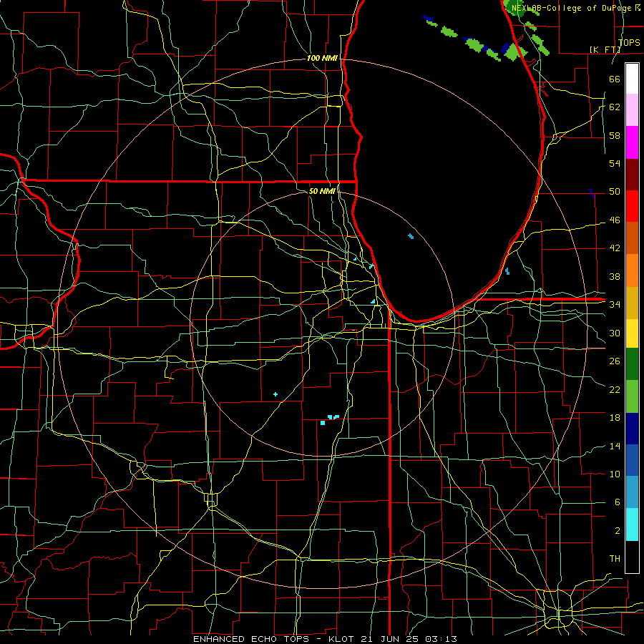
Task: Select the 42 legend label
Action: point(615,248)
